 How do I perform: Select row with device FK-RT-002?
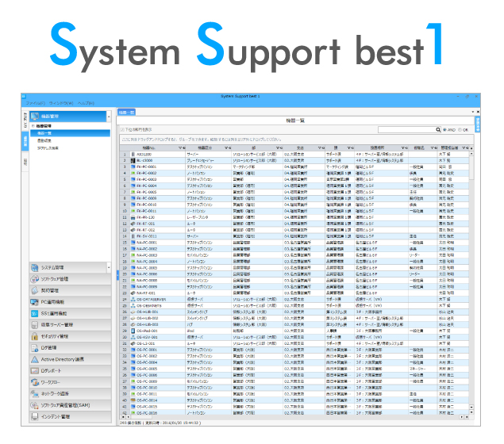point(294,230)
